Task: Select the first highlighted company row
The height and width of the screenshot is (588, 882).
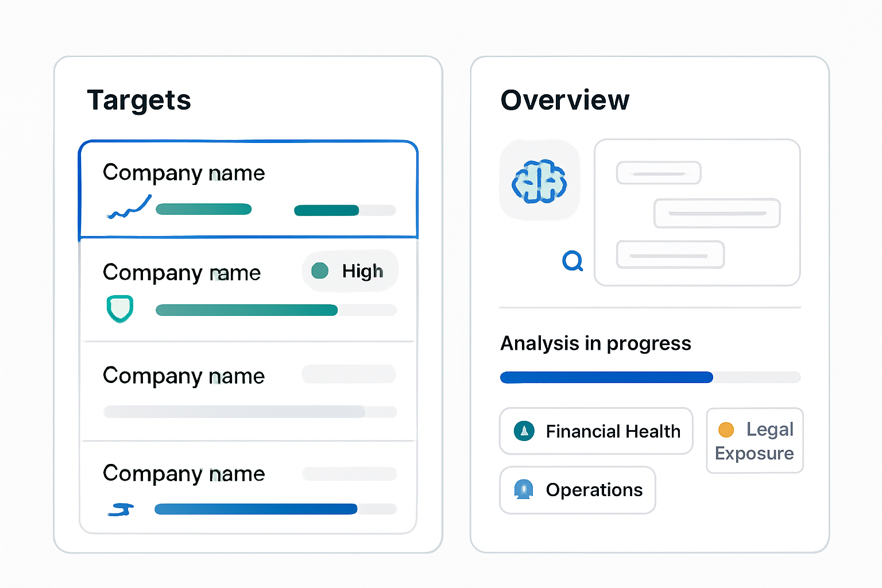Action: pyautogui.click(x=248, y=189)
